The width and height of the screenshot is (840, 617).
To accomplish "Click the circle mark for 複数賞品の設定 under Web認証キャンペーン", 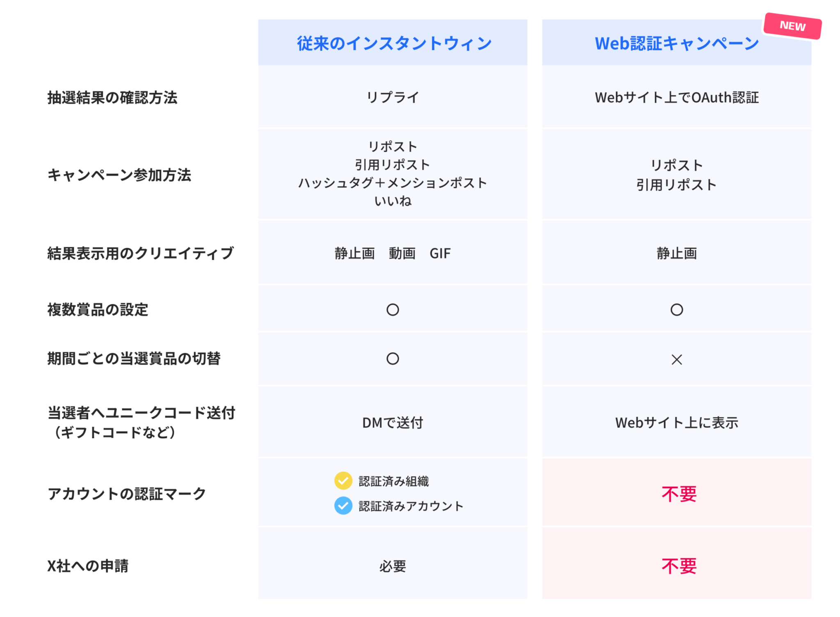I will tap(676, 310).
